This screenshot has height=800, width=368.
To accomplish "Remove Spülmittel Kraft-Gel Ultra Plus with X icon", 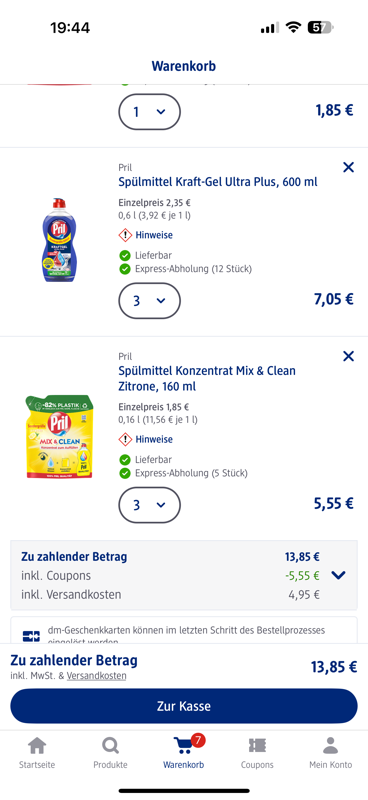I will coord(348,167).
